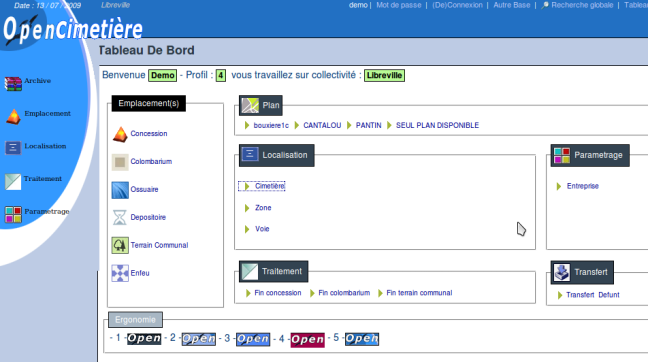The height and width of the screenshot is (362, 648).
Task: Click the Ergonomie panel title
Action: (x=135, y=320)
